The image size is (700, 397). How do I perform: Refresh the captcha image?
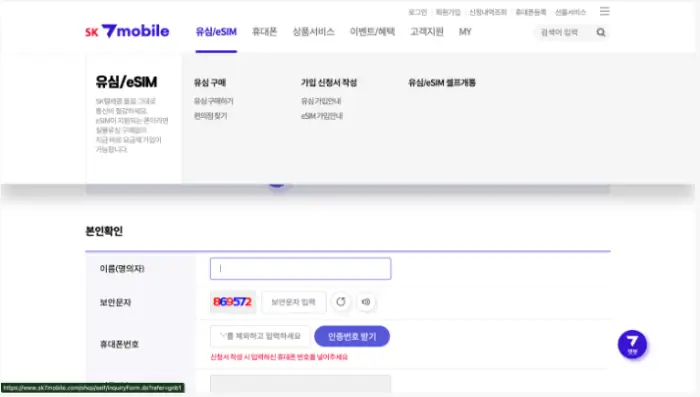pyautogui.click(x=341, y=302)
